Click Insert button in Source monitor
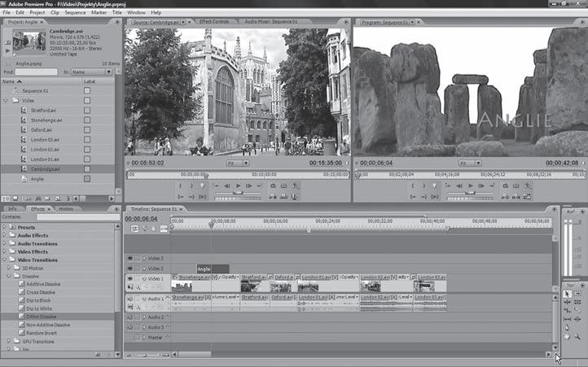Viewport: 588px width, 367px height. (x=273, y=196)
